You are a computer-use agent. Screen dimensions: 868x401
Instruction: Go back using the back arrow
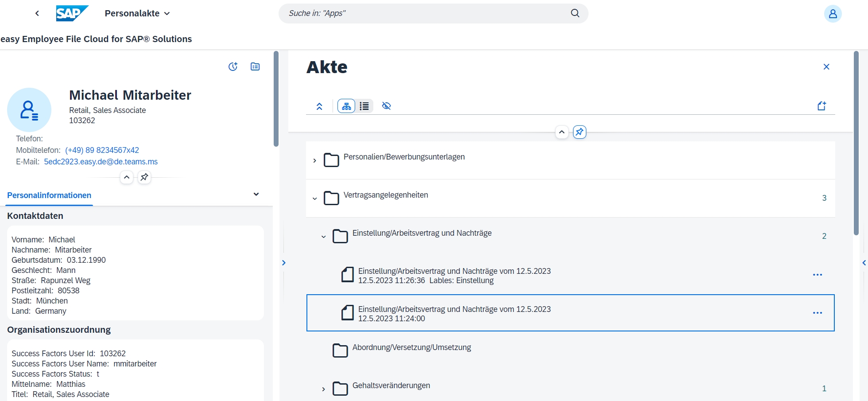click(x=37, y=13)
